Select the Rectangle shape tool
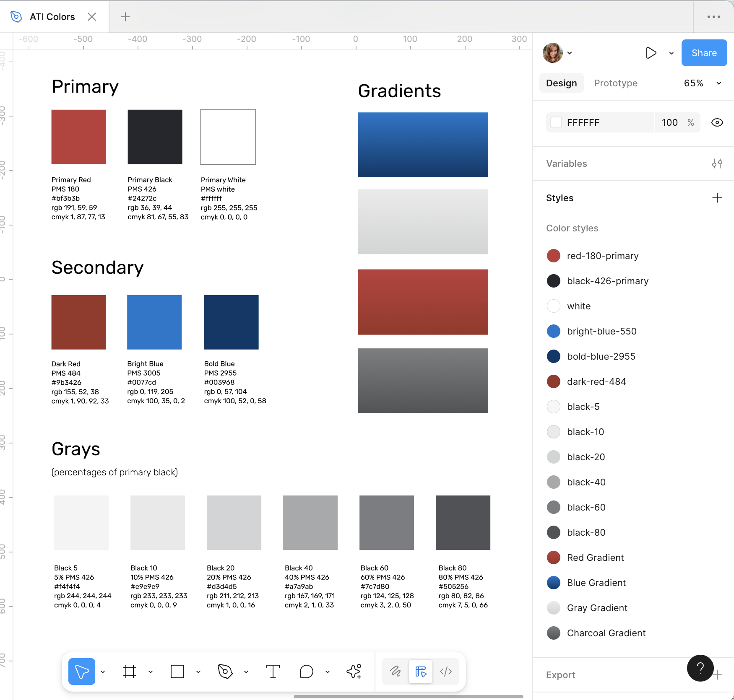The height and width of the screenshot is (700, 734). click(177, 671)
